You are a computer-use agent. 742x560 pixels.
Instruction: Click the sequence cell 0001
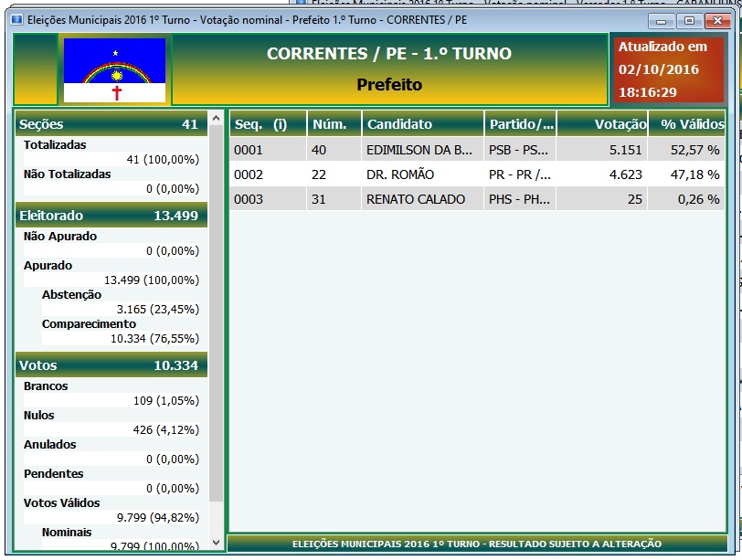[x=269, y=150]
